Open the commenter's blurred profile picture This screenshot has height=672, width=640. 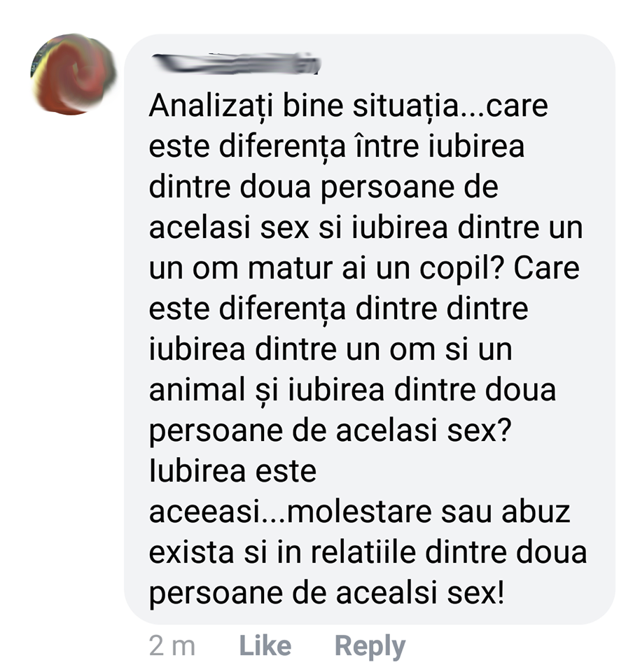point(74,74)
